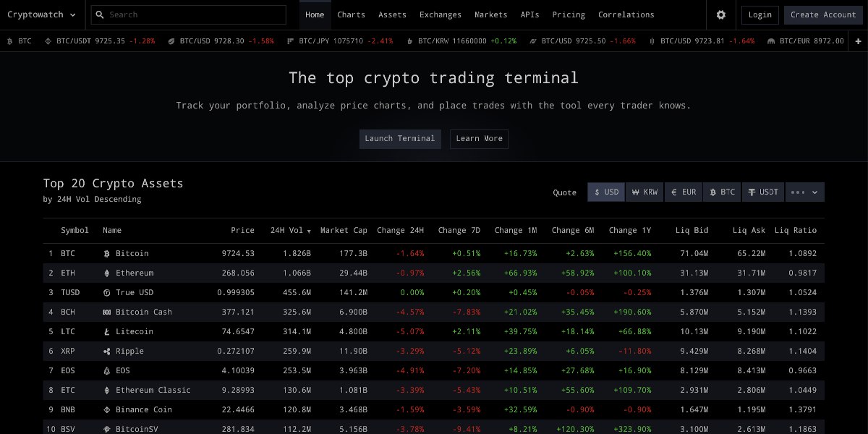Sort table by Price column
The width and height of the screenshot is (868, 434).
(x=242, y=230)
